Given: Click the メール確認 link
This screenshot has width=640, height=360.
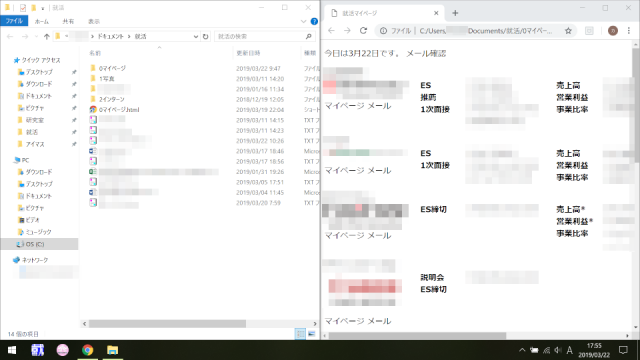Looking at the screenshot, I should [x=426, y=53].
